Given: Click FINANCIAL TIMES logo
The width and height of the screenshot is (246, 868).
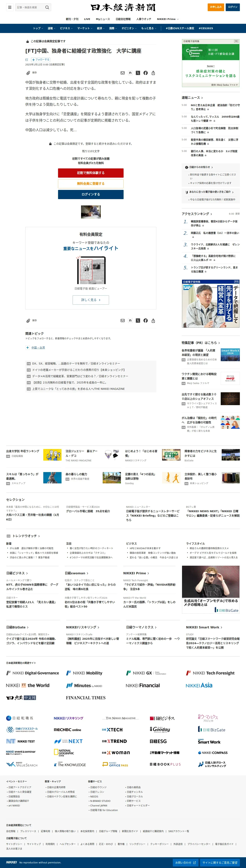Looking at the screenshot, I should [86, 697].
